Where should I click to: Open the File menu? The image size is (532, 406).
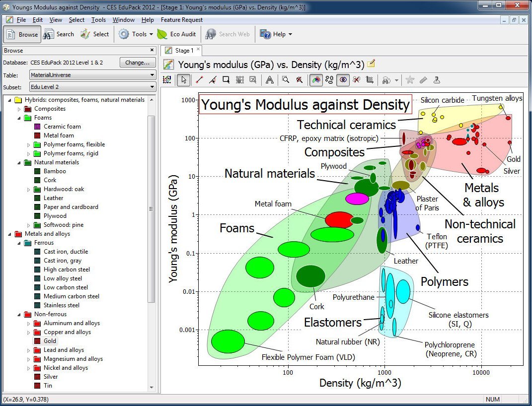pyautogui.click(x=21, y=20)
